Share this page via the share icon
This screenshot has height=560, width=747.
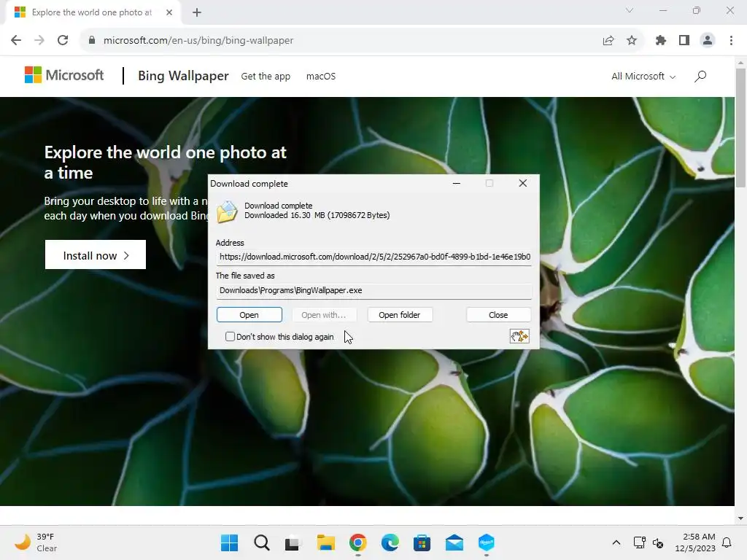pyautogui.click(x=608, y=41)
